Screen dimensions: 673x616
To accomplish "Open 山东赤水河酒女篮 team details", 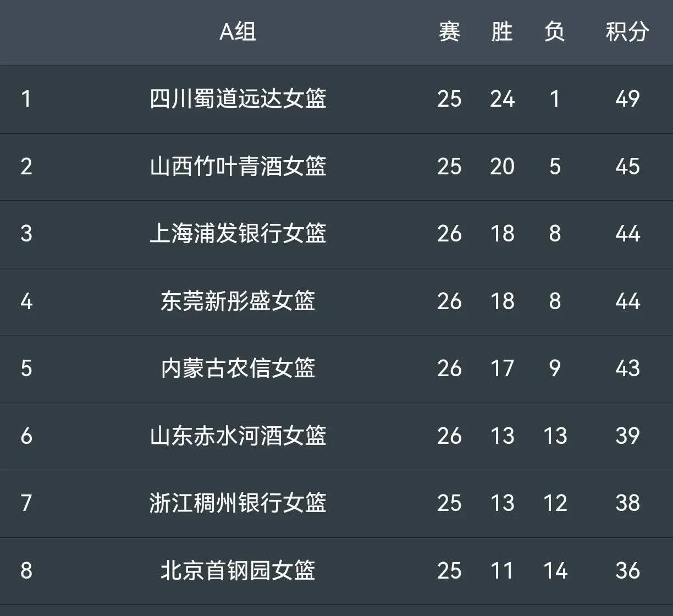I will pos(238,436).
